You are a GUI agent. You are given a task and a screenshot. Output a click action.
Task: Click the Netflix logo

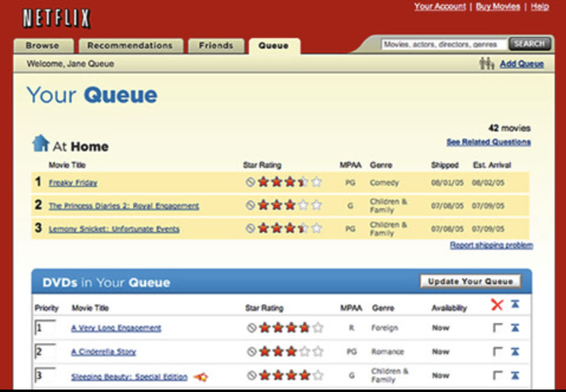(57, 18)
